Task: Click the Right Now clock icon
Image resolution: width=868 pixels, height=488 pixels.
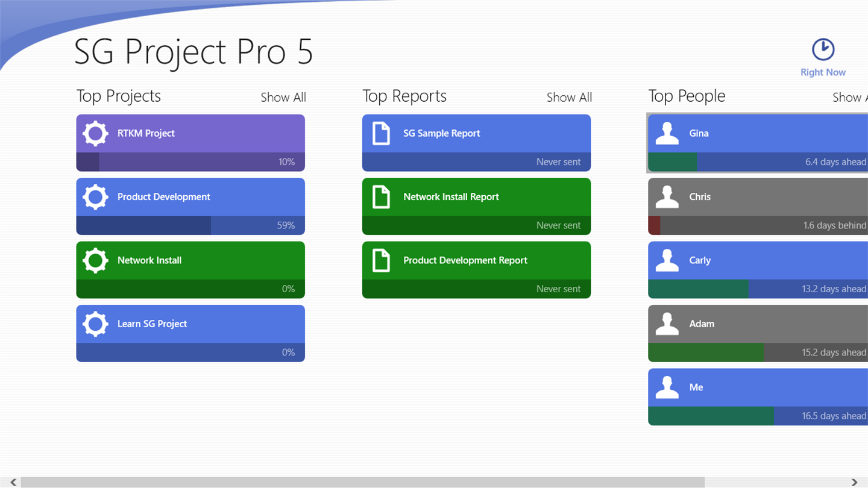Action: [x=823, y=49]
